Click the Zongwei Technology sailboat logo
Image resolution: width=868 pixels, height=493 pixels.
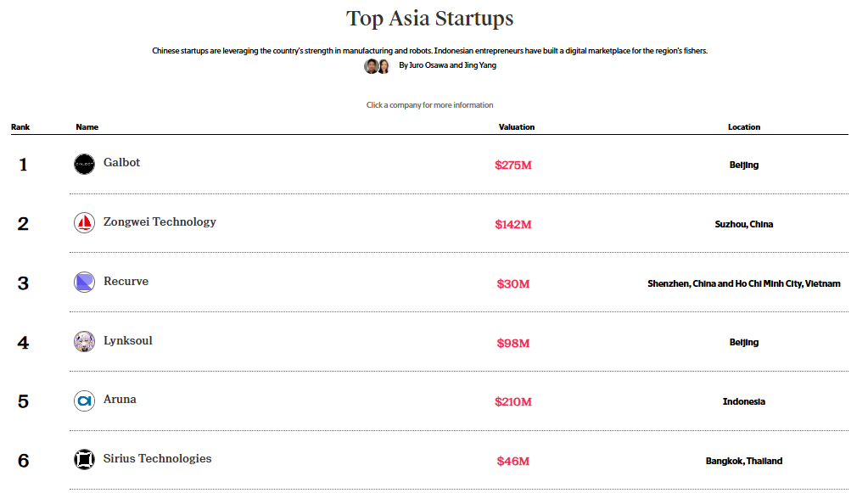coord(84,223)
